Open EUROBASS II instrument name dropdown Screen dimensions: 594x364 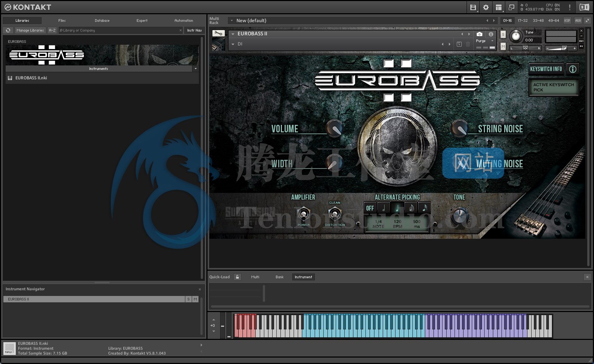point(233,34)
